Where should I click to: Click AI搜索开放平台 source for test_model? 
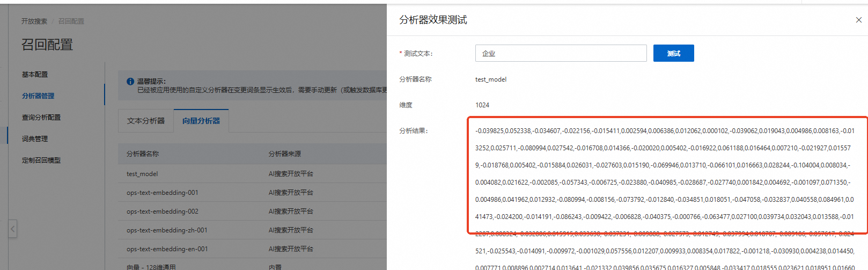(291, 173)
